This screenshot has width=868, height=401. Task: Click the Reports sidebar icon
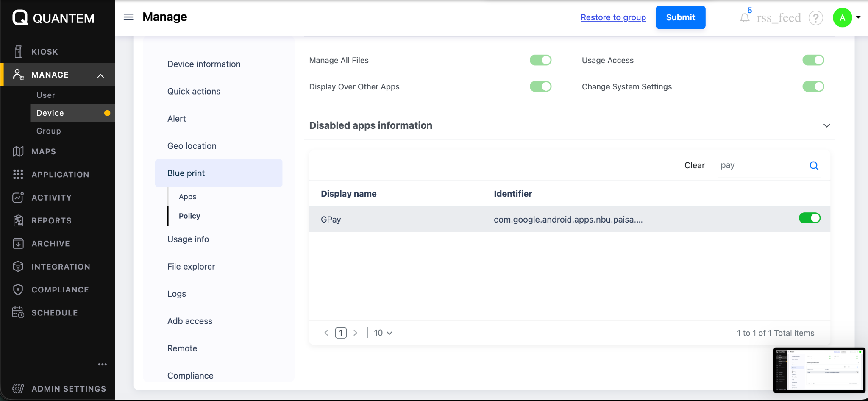point(18,220)
